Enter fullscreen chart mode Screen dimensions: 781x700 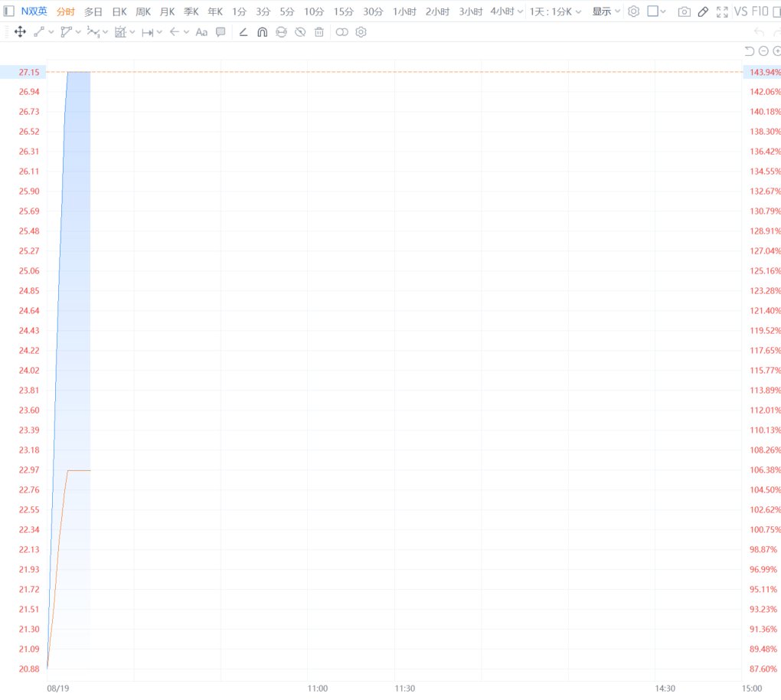(x=722, y=11)
